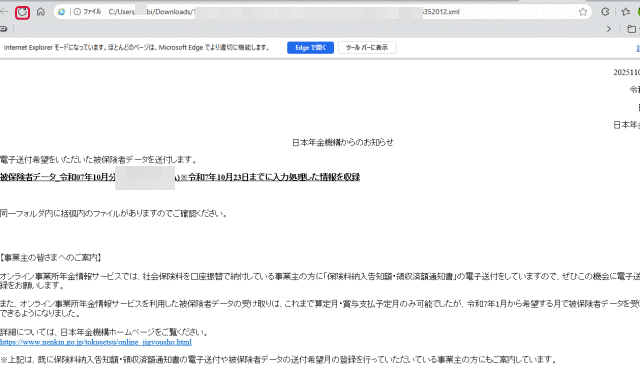Click the ツール バーに表示 button
The width and height of the screenshot is (640, 379).
[x=367, y=48]
